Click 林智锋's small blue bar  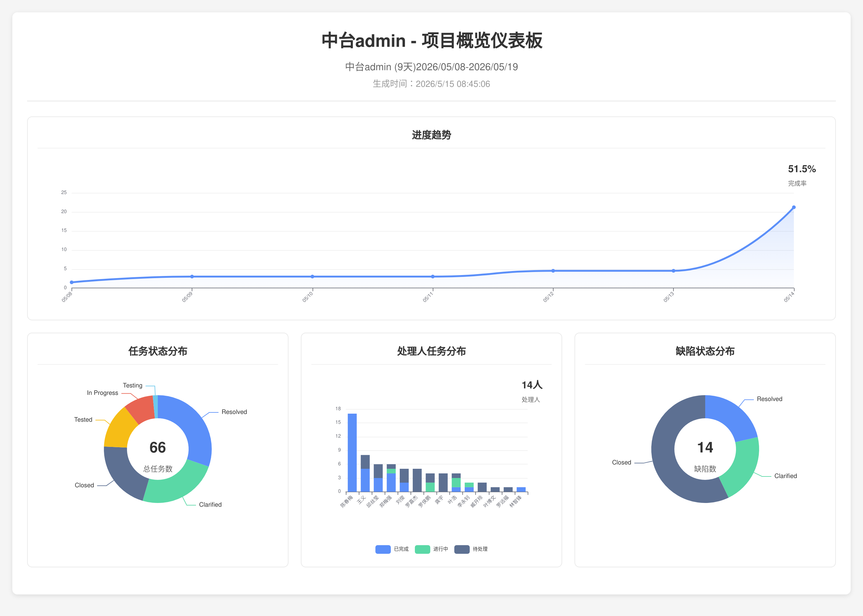point(521,490)
